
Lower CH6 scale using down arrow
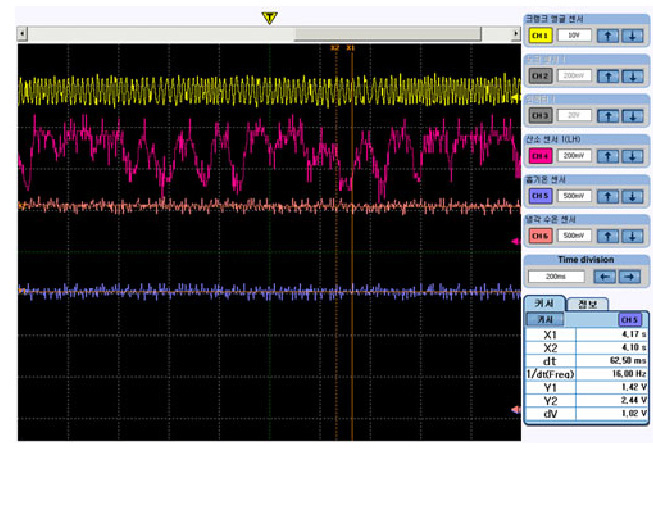tap(632, 236)
